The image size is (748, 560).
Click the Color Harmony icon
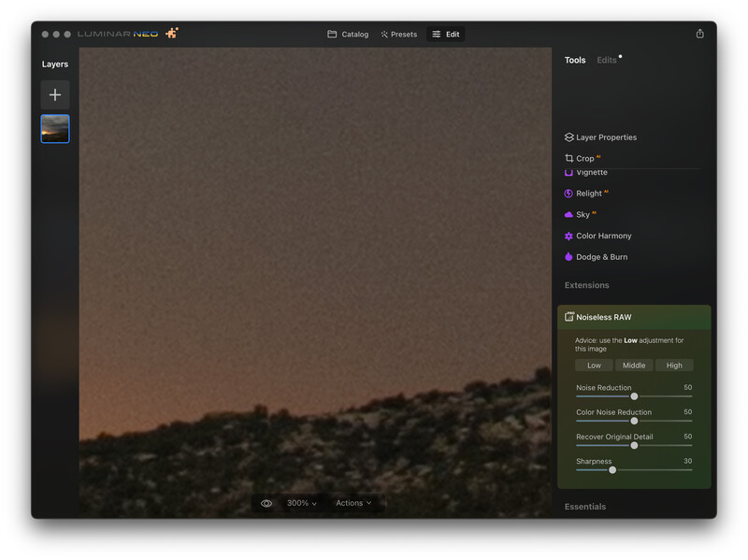point(568,236)
